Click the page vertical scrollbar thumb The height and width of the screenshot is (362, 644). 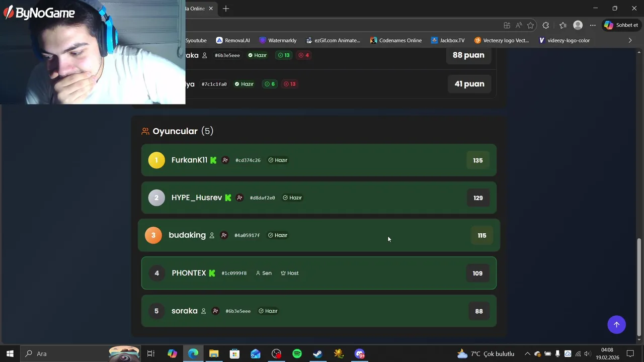(639, 287)
